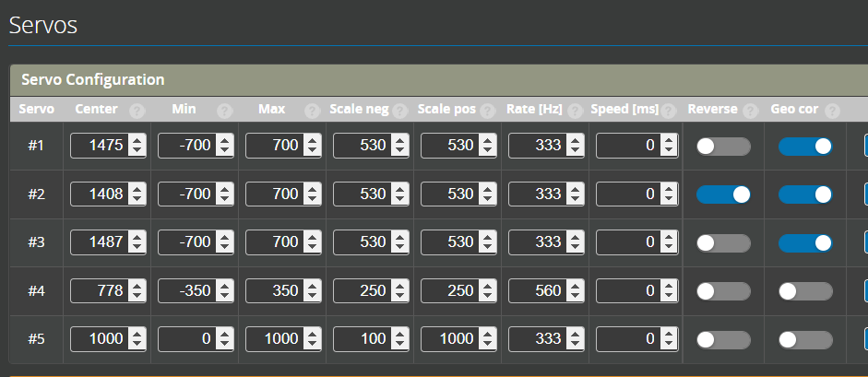Click help icon next to Scale pos
Viewport: 868px width, 377px height.
[487, 111]
